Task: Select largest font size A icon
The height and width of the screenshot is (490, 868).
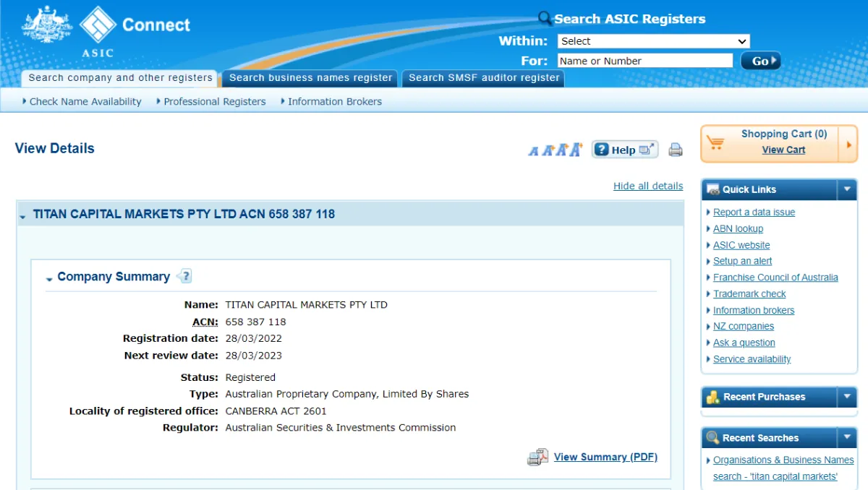Action: click(x=576, y=150)
